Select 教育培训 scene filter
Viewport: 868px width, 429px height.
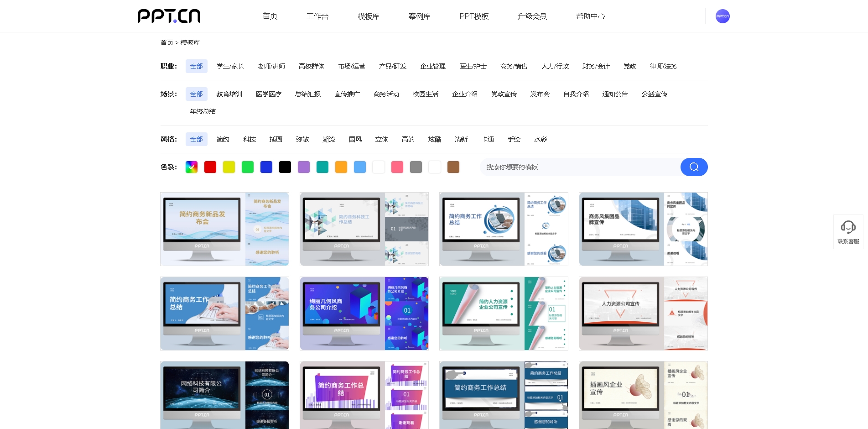coord(229,94)
